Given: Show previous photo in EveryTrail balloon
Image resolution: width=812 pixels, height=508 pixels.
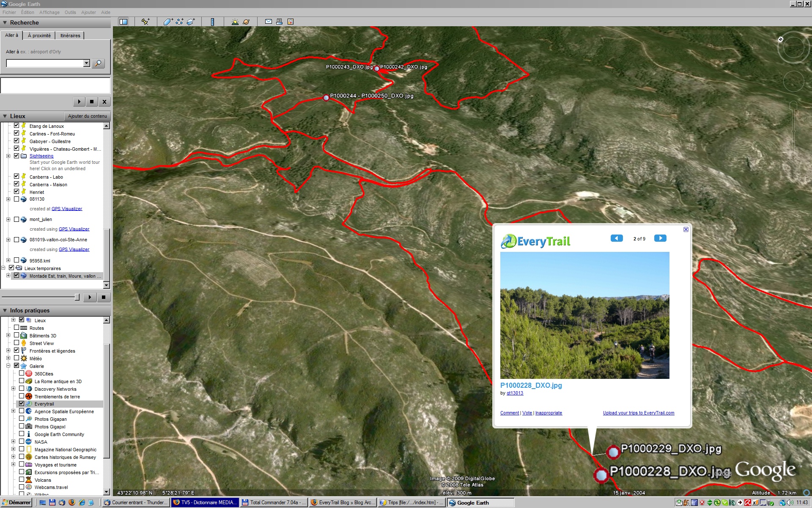Looking at the screenshot, I should pyautogui.click(x=617, y=238).
